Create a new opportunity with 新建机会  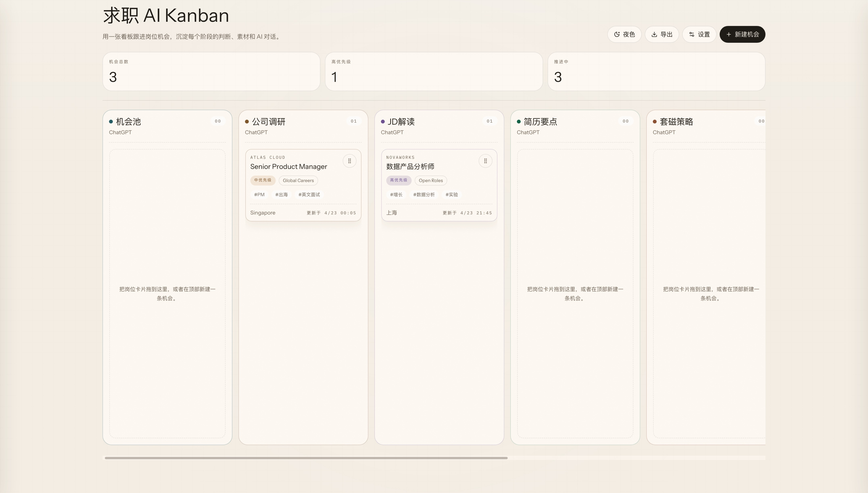tap(742, 34)
